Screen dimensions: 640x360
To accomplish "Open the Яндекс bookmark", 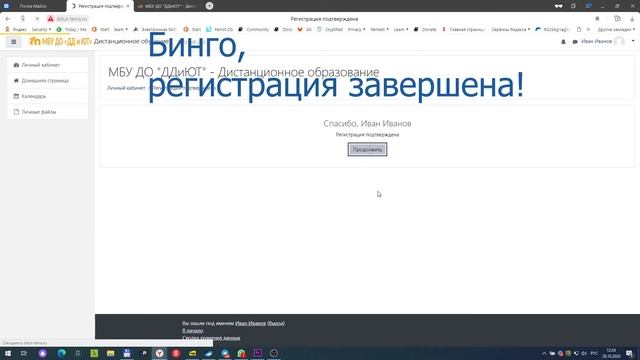I will pyautogui.click(x=16, y=29).
